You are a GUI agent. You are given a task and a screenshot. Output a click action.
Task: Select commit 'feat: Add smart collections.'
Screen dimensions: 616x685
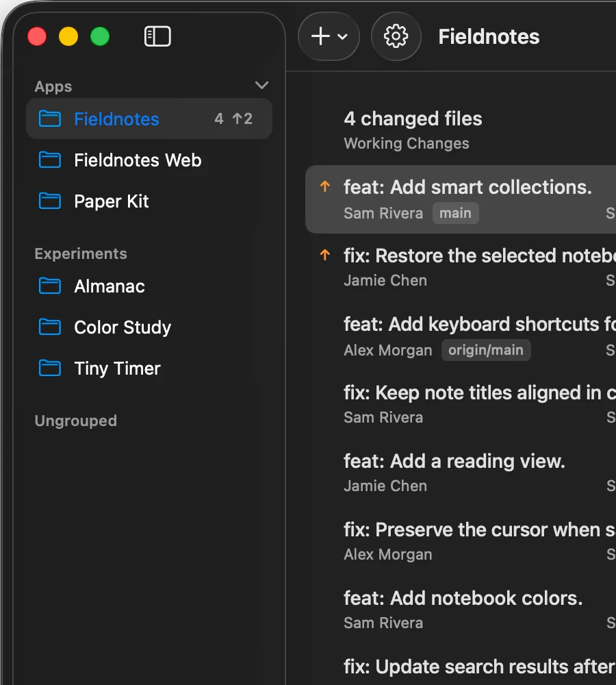tap(461, 199)
